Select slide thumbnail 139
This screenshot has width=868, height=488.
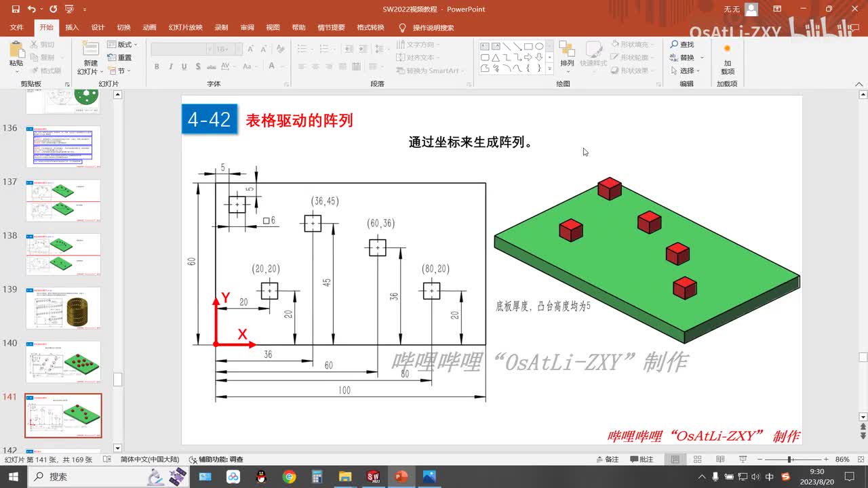[63, 308]
